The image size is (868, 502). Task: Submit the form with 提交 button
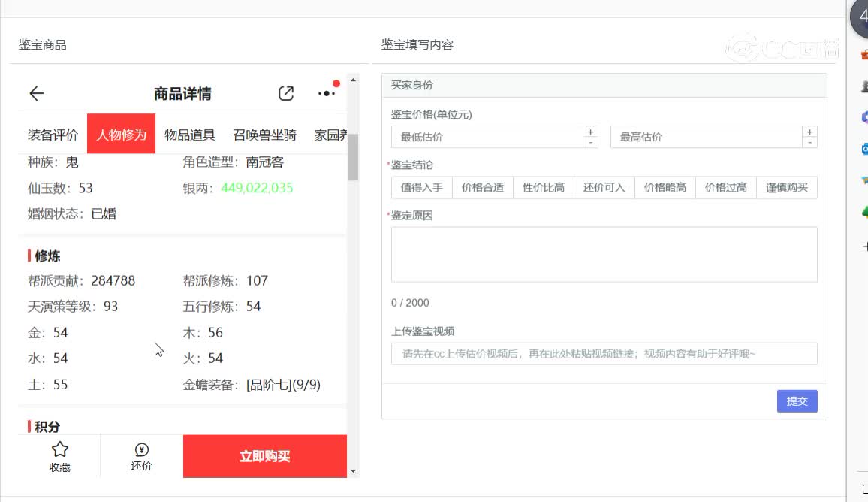pos(797,401)
